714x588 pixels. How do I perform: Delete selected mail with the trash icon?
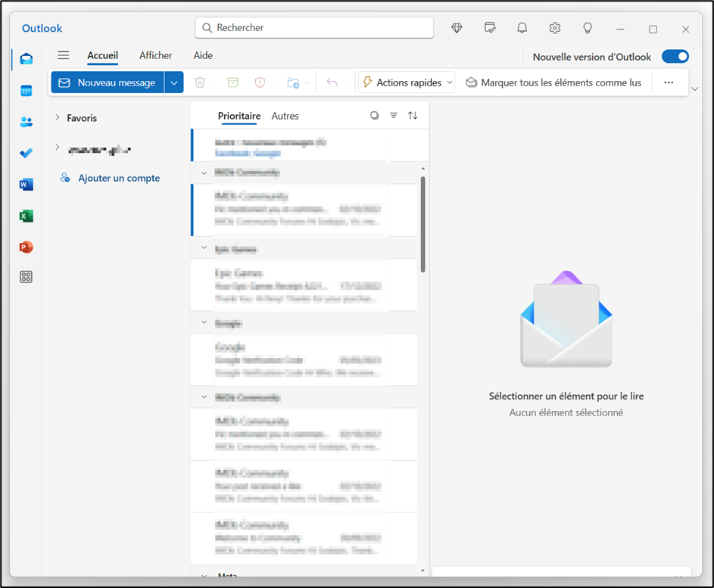[198, 82]
